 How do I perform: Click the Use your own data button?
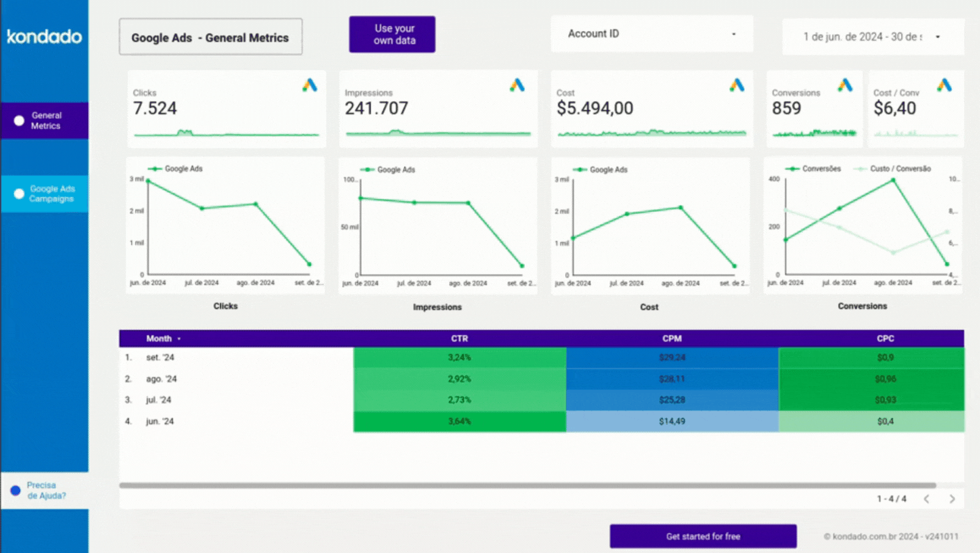[392, 35]
